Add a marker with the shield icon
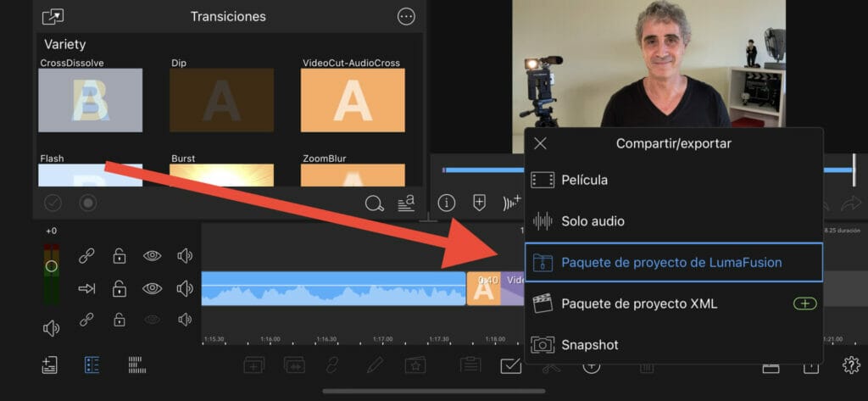 pos(479,203)
